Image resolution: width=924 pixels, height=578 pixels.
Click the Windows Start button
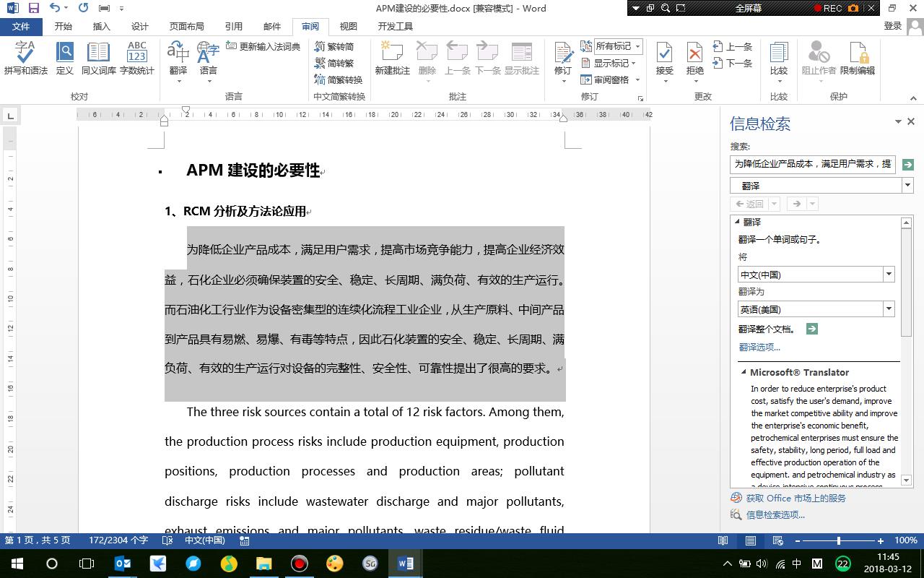tap(17, 564)
